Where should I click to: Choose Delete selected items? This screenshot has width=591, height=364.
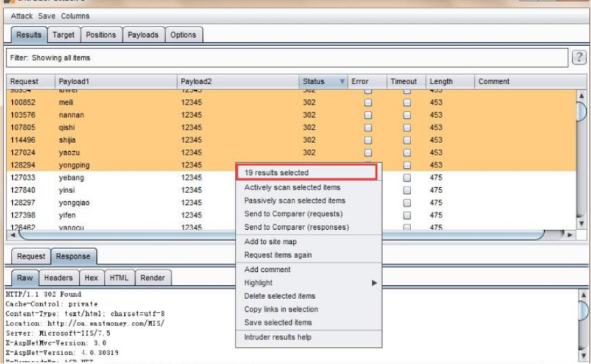[x=280, y=296]
